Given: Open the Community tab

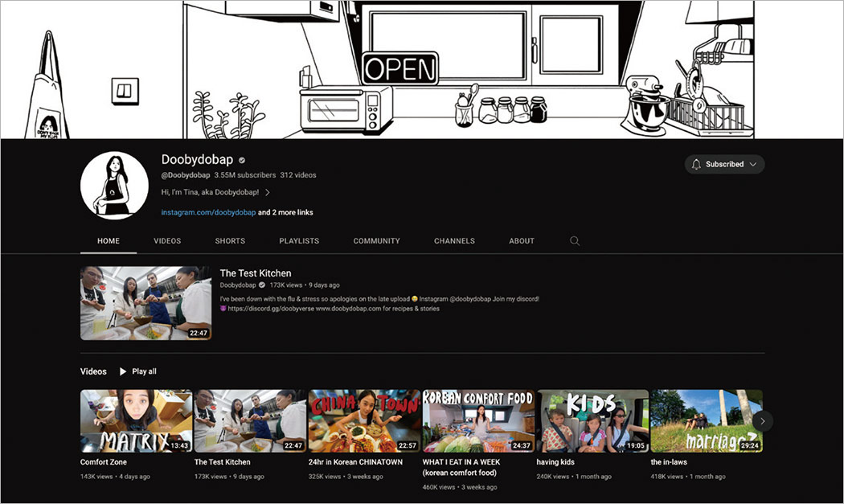Looking at the screenshot, I should click(377, 241).
